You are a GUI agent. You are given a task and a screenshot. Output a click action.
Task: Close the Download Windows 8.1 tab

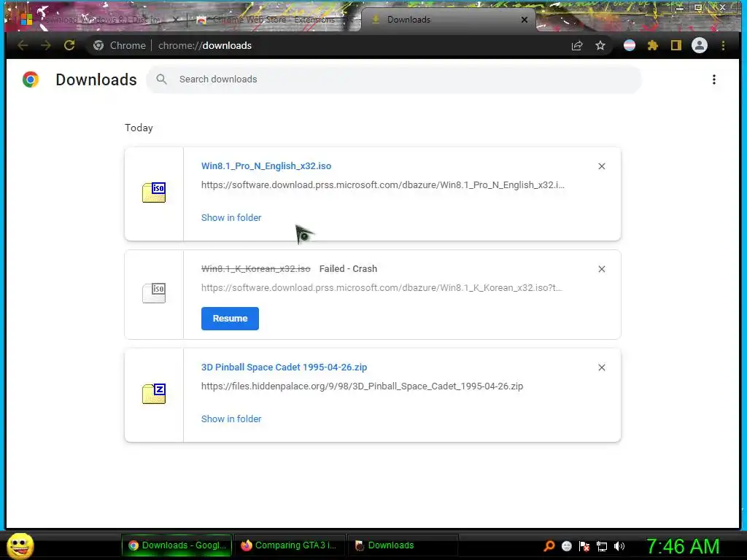(x=175, y=20)
